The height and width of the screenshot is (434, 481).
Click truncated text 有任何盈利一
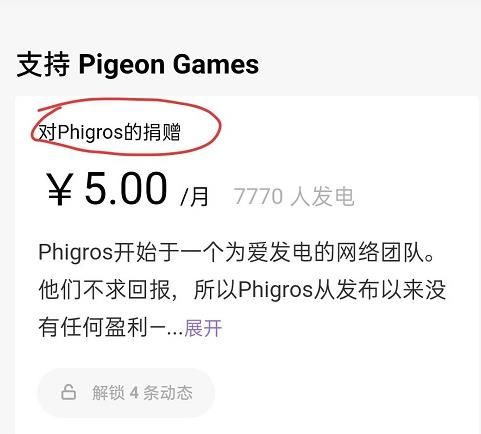click(102, 328)
